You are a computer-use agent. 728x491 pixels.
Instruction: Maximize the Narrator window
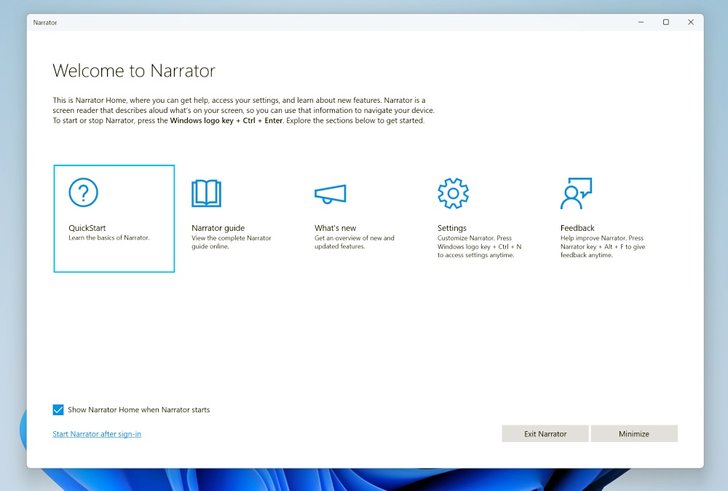(x=666, y=22)
